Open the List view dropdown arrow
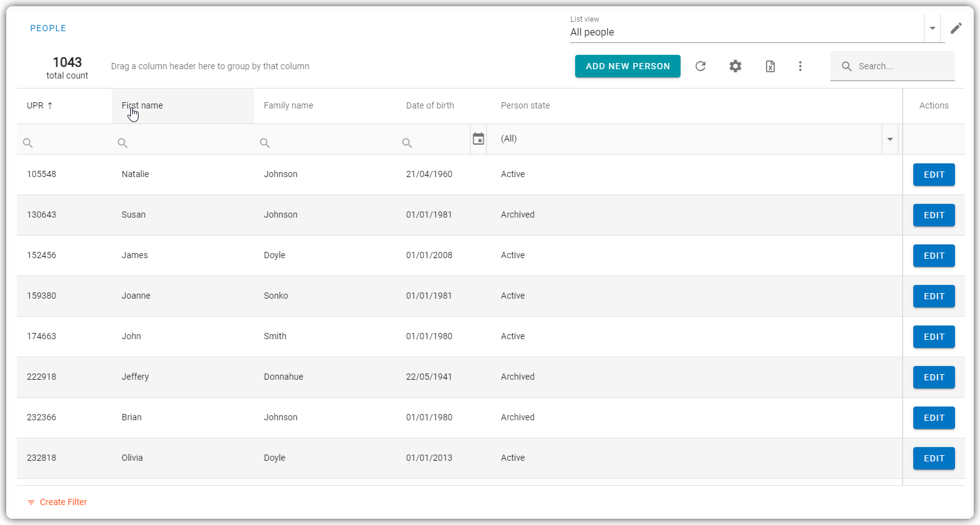 pos(933,28)
